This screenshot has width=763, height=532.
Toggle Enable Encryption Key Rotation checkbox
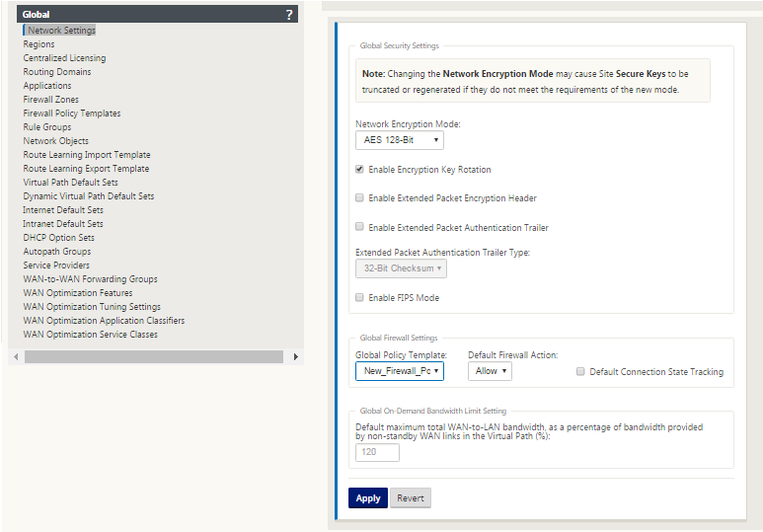(359, 170)
